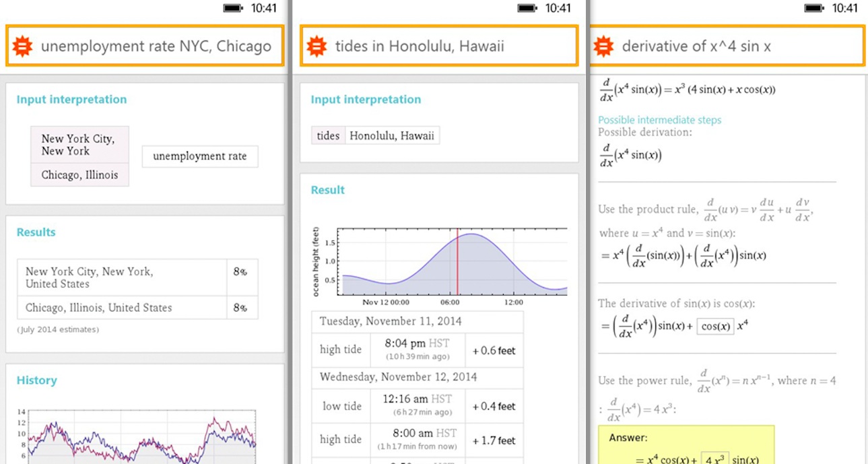Image resolution: width=868 pixels, height=464 pixels.
Task: Tap 'Chicago, Illinois, United States' result row
Action: (137, 307)
